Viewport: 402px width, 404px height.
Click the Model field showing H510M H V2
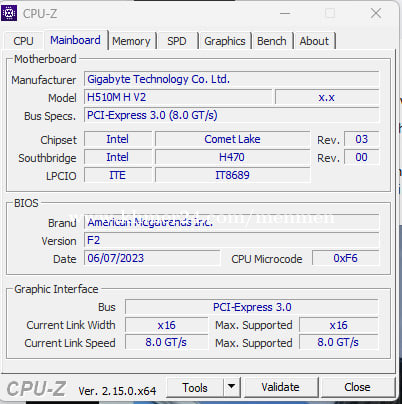point(178,97)
